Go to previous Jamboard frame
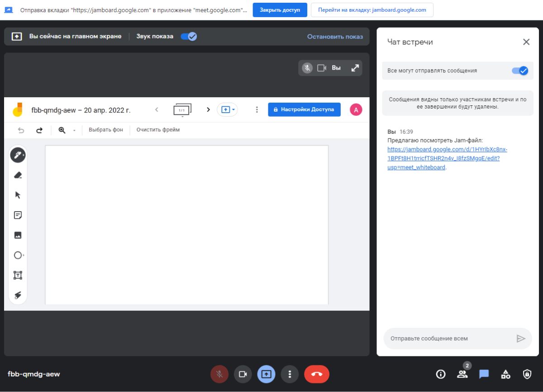The height and width of the screenshot is (392, 543). [x=157, y=109]
